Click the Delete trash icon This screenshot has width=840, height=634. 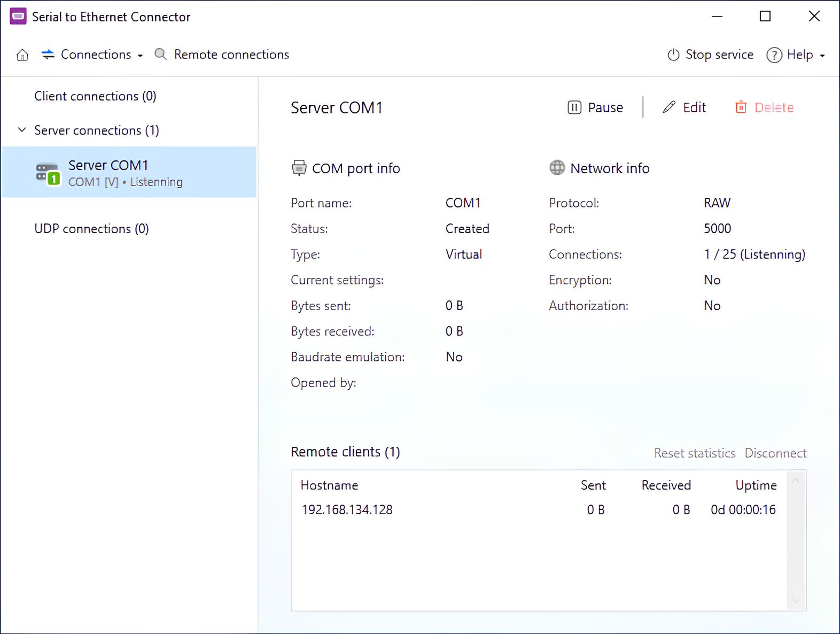[741, 107]
